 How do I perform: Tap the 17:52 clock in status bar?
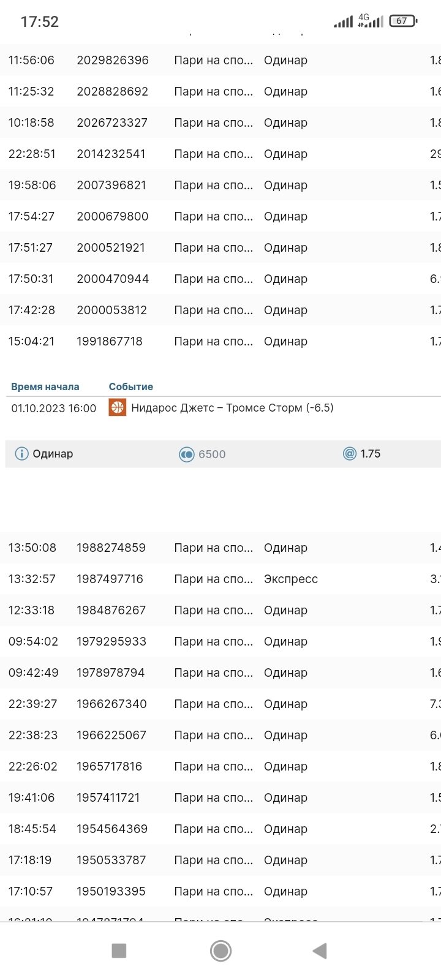[40, 21]
